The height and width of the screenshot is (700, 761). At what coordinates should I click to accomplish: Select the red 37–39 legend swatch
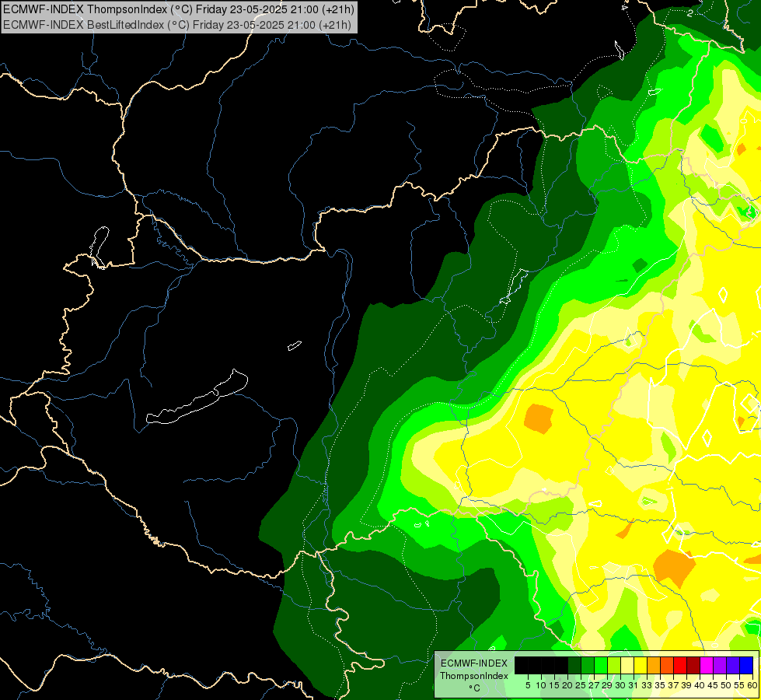point(680,665)
